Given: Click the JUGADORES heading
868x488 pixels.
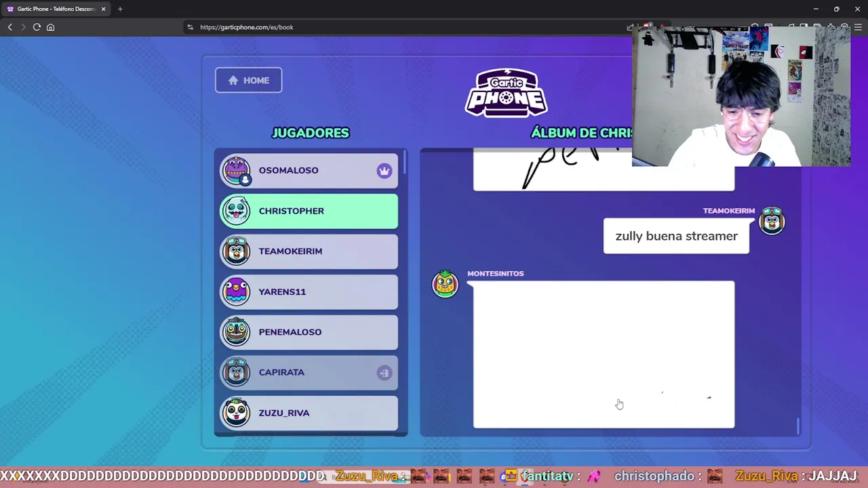Looking at the screenshot, I should pyautogui.click(x=311, y=133).
